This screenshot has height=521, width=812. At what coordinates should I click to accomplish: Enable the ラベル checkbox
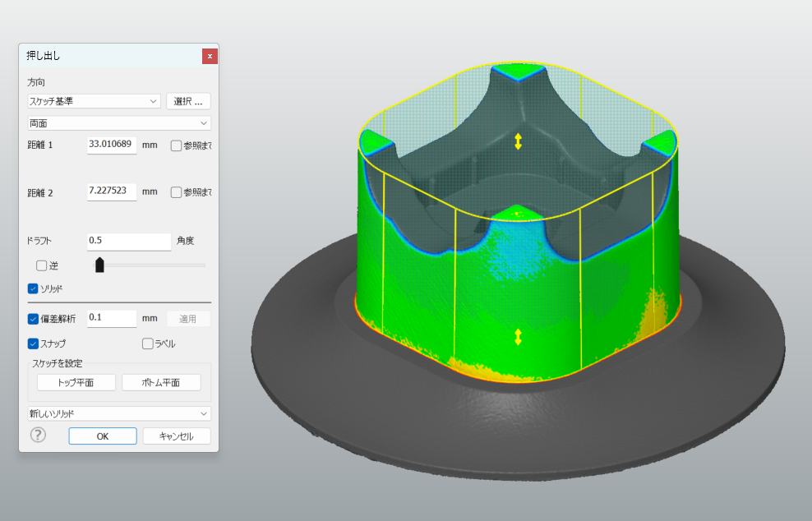(148, 343)
